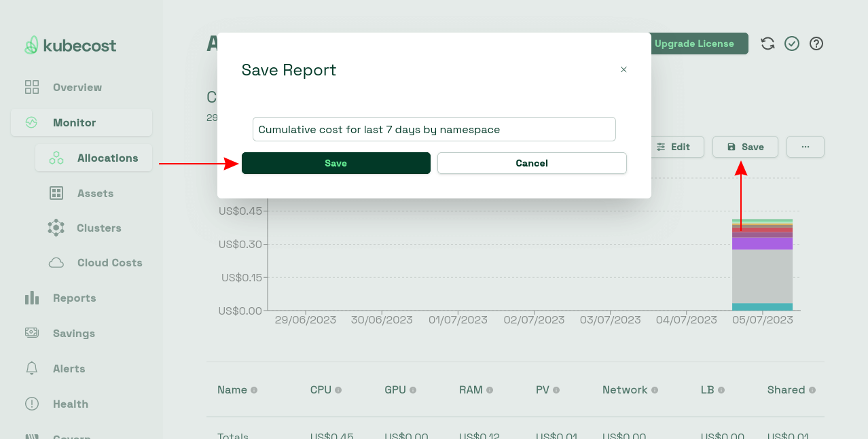868x439 pixels.
Task: Save the report with the dark Save button
Action: tap(336, 163)
